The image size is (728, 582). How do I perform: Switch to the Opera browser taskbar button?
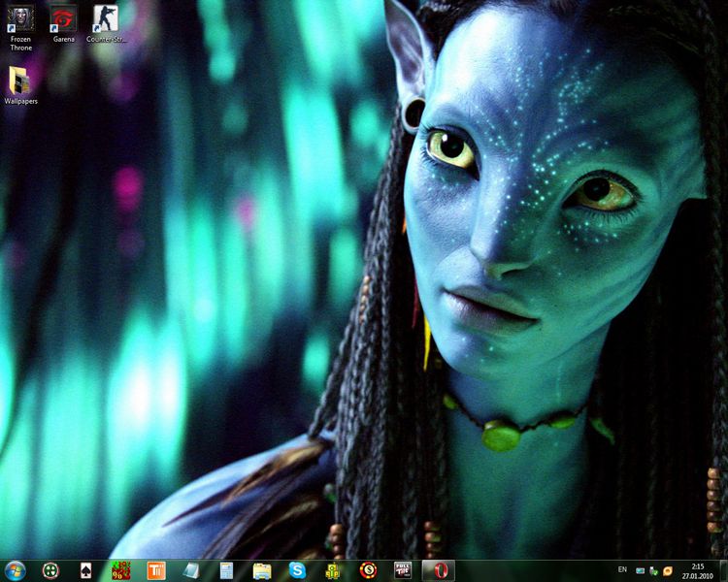pyautogui.click(x=439, y=571)
